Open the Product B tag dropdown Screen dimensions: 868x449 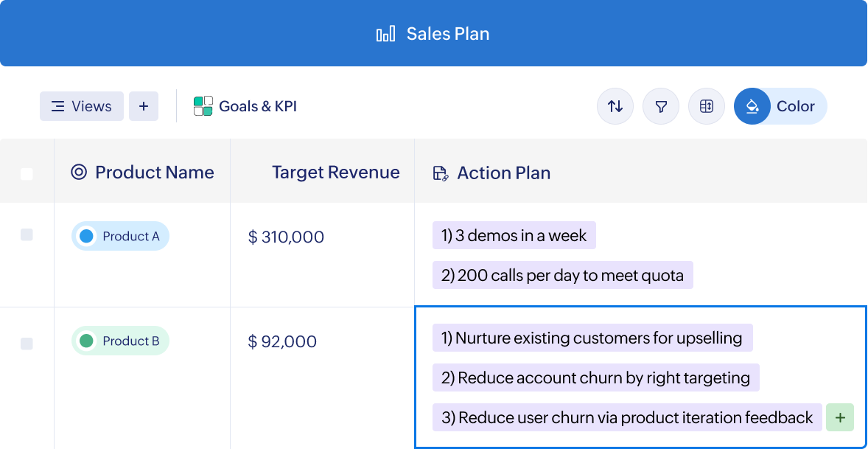[121, 341]
